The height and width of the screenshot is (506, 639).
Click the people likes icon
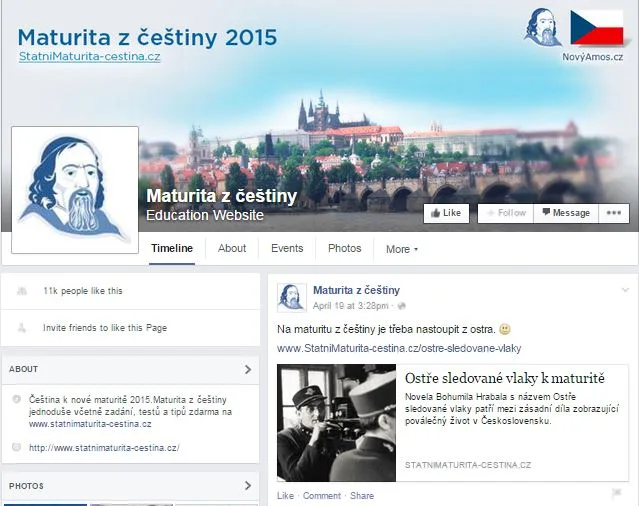click(22, 290)
